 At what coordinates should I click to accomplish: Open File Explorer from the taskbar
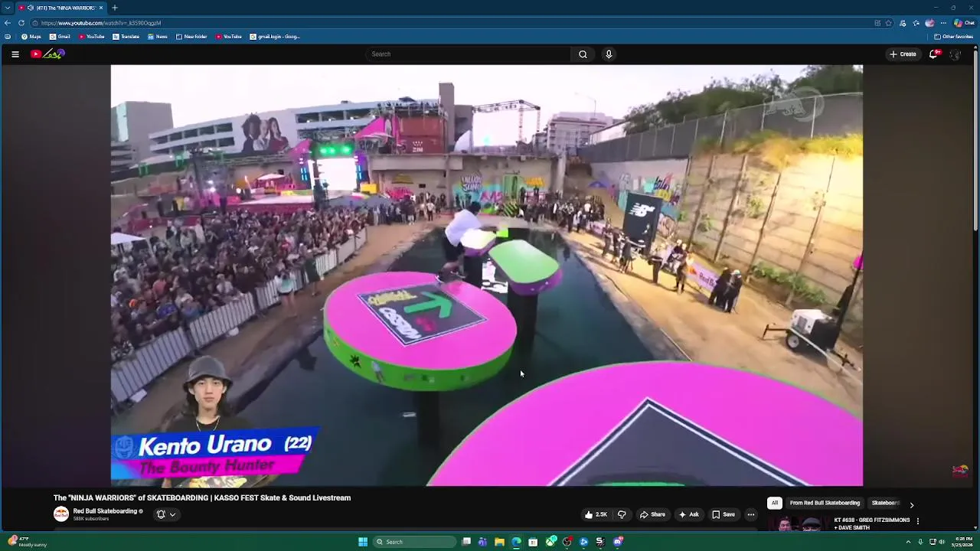pyautogui.click(x=499, y=542)
